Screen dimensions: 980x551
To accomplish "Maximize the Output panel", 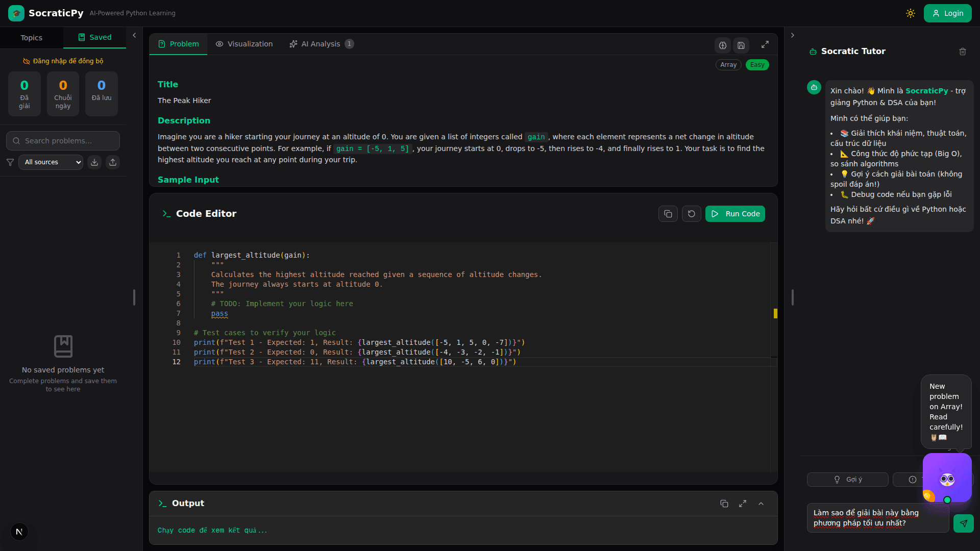I will (x=743, y=504).
